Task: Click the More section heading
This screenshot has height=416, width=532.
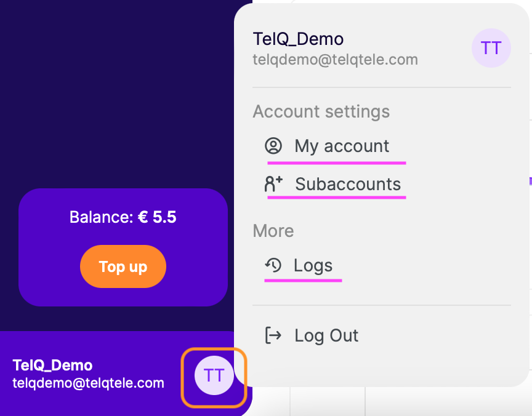Action: tap(273, 231)
